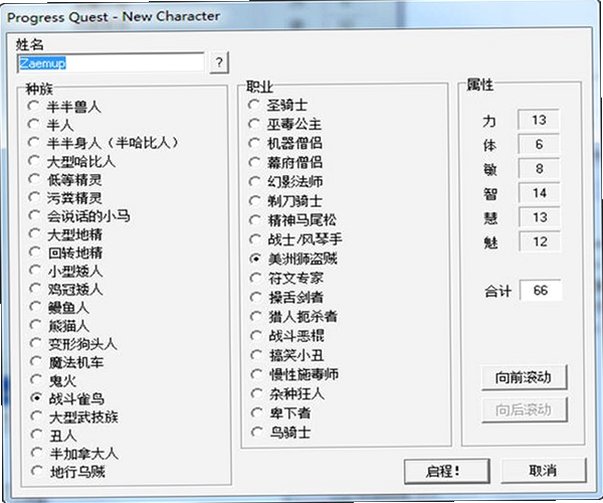
Task: Select race 污粪精灵
Action: click(65, 198)
